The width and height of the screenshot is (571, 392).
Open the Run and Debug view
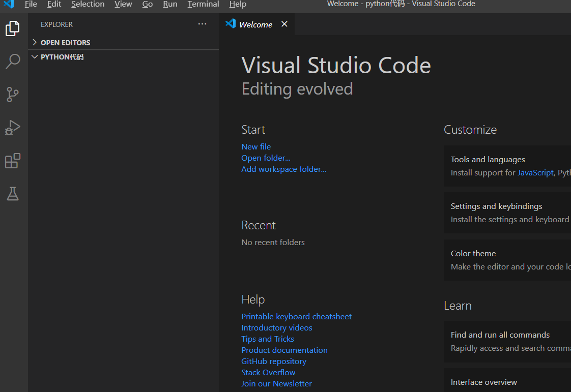coord(13,128)
